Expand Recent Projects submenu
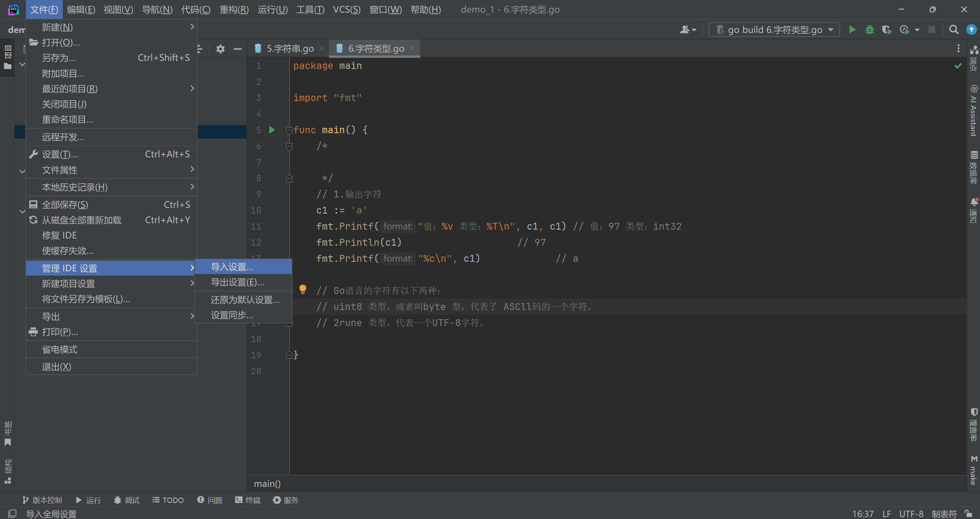980x519 pixels. point(111,89)
